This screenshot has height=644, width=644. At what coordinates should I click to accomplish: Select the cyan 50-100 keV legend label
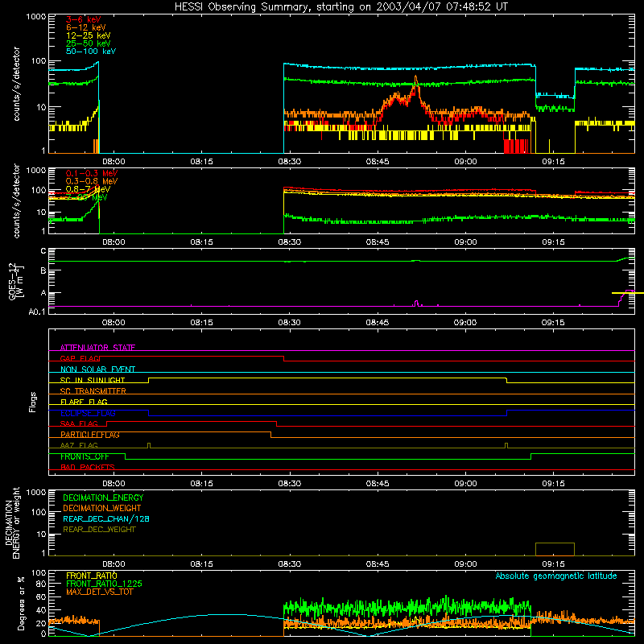coord(91,52)
